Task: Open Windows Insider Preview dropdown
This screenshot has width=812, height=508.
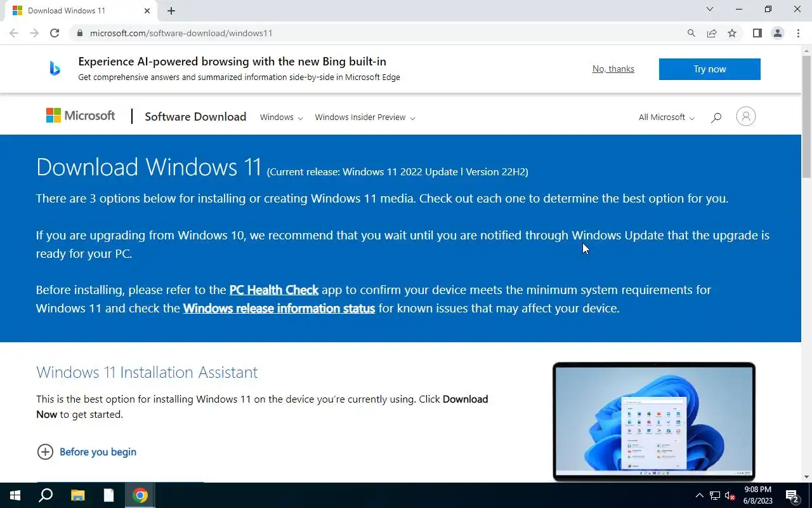Action: (365, 117)
